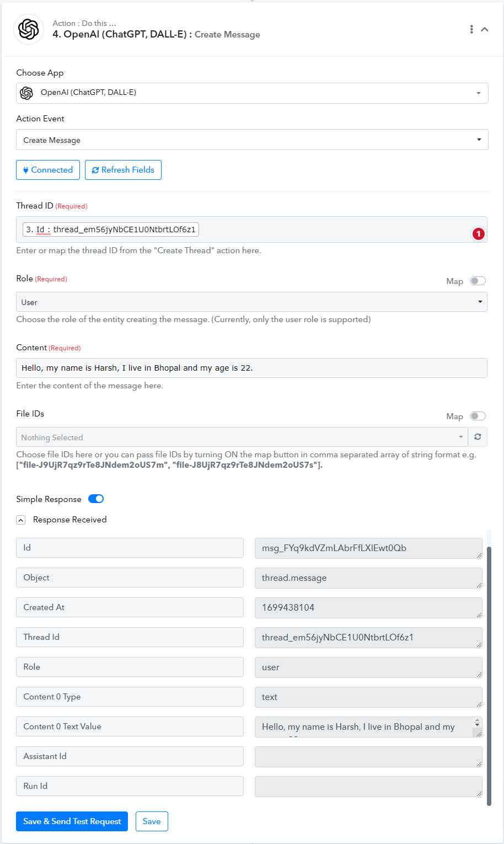Toggle the Map switch for Role
The image size is (504, 844).
(478, 281)
